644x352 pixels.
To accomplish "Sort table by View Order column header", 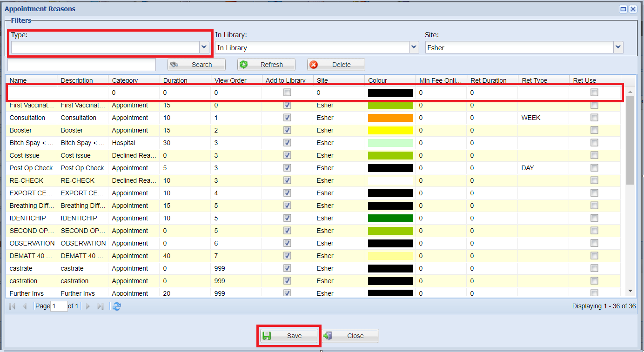I will pos(236,80).
